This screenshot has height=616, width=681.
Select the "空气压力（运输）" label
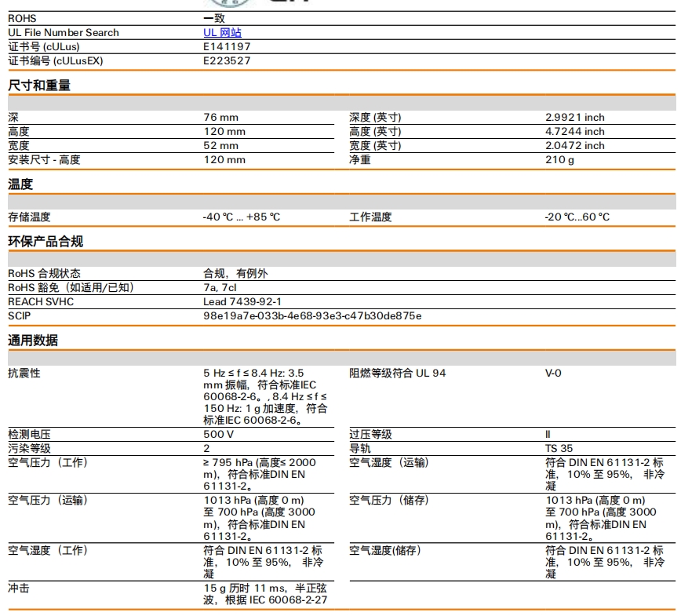point(48,501)
